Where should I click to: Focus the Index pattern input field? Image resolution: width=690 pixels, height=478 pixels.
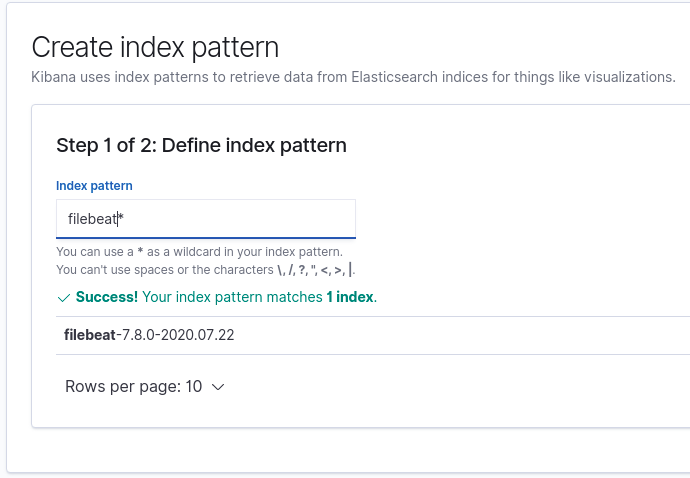pyautogui.click(x=206, y=219)
